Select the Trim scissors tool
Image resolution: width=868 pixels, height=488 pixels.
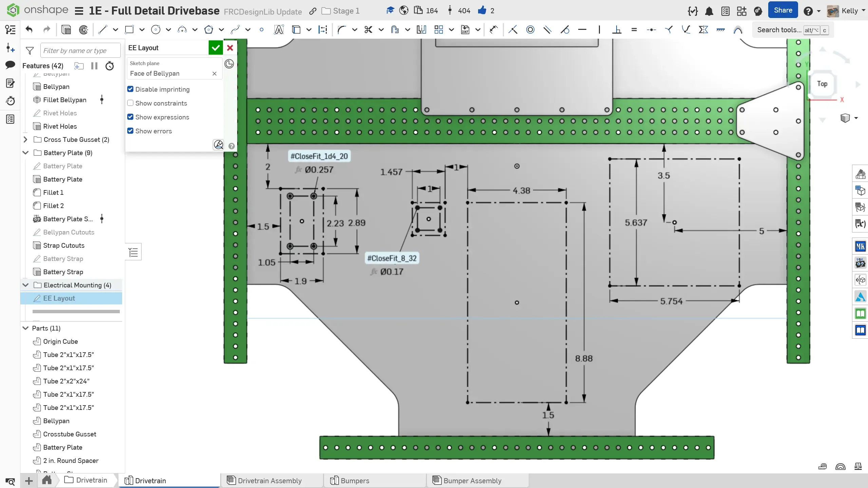click(368, 30)
